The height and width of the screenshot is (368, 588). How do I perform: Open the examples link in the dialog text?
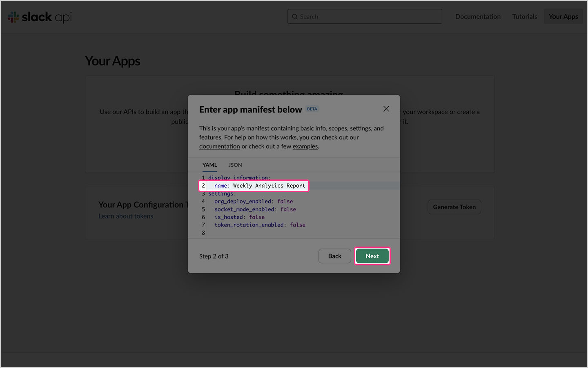click(x=305, y=146)
